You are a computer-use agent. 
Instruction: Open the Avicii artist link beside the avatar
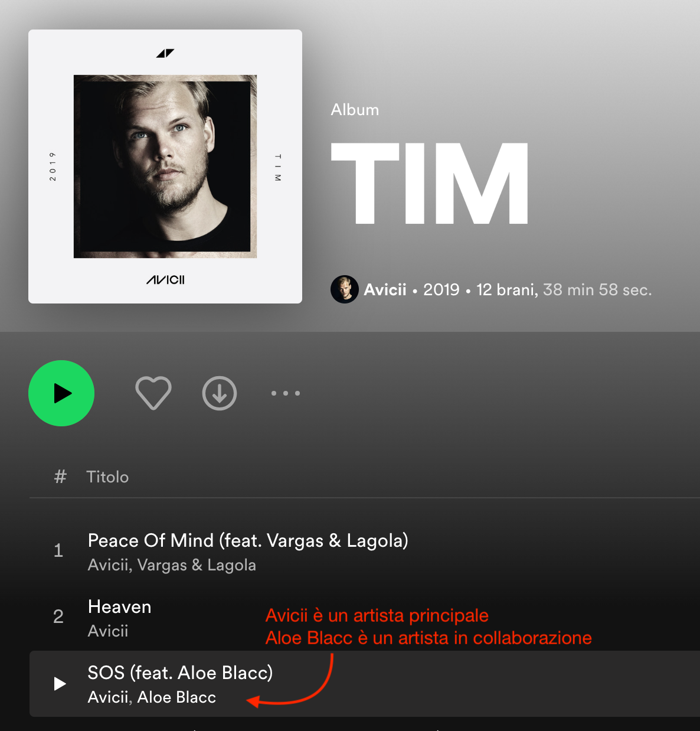(385, 290)
